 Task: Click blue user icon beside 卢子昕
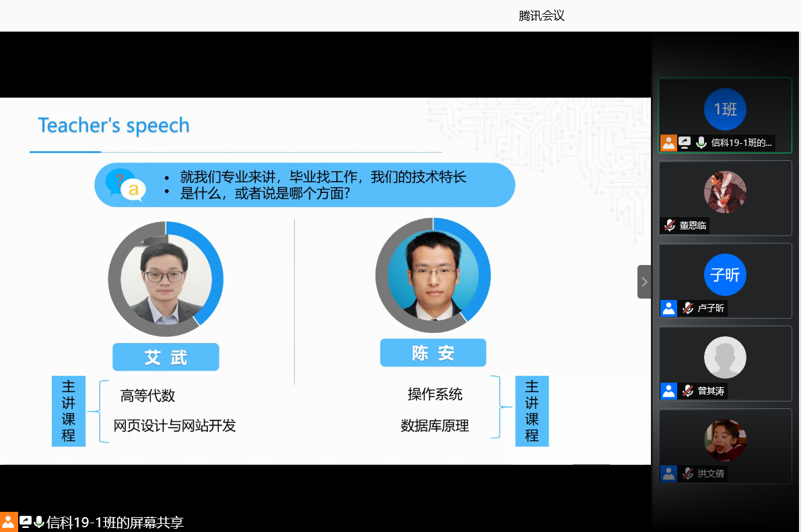coord(668,308)
